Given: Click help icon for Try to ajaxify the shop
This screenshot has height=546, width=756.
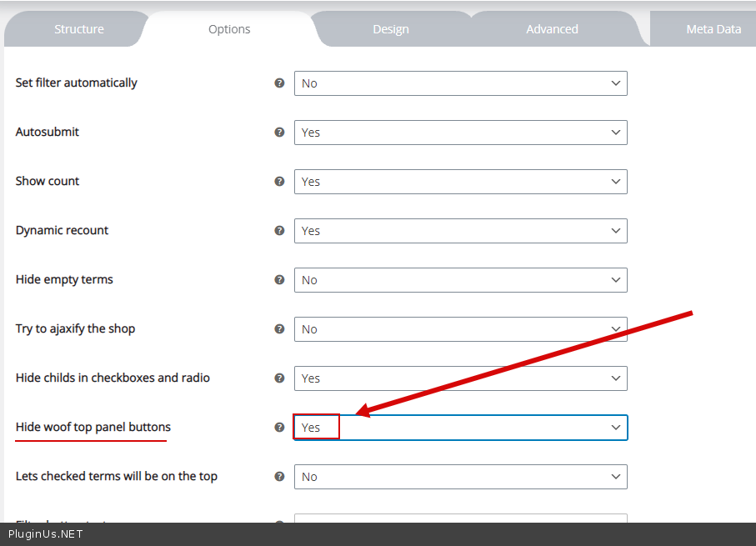Looking at the screenshot, I should point(280,329).
